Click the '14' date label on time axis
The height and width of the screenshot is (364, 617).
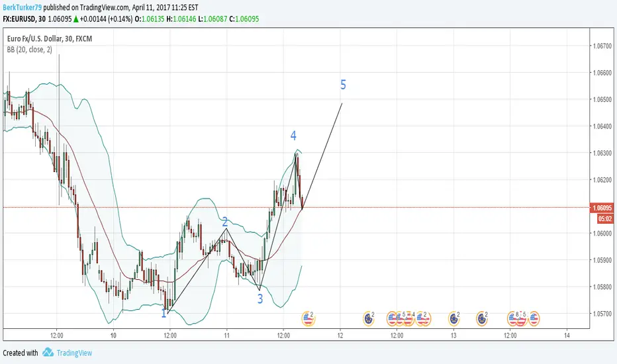point(567,336)
